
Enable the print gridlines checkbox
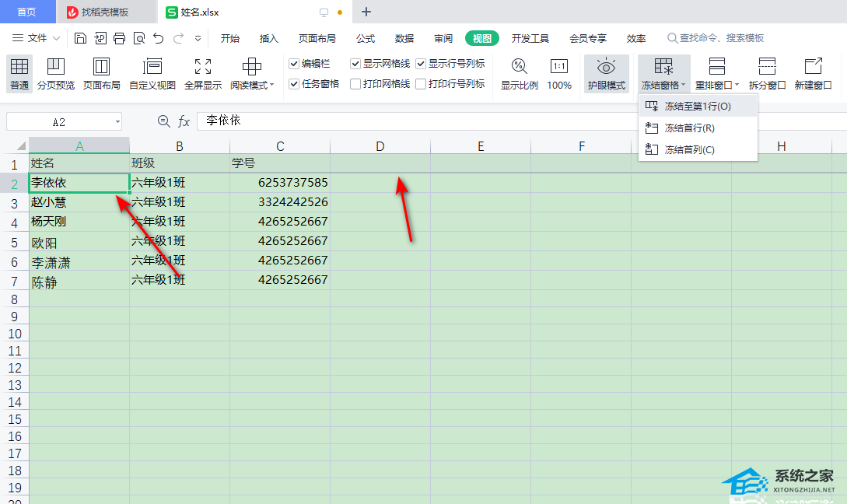tap(355, 84)
